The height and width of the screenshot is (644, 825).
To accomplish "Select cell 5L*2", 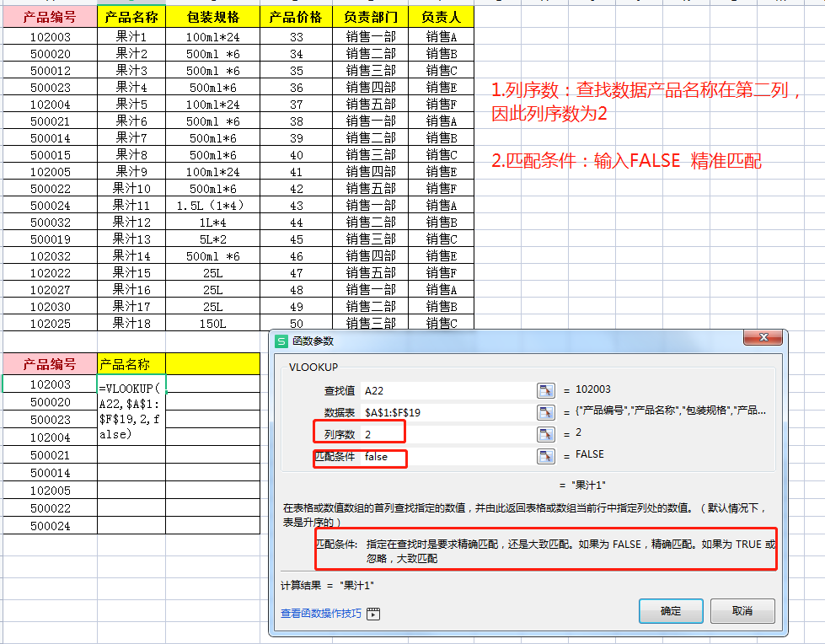I will coord(213,239).
